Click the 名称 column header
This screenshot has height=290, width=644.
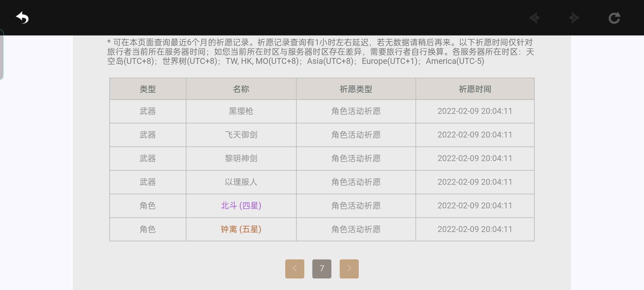pos(241,89)
